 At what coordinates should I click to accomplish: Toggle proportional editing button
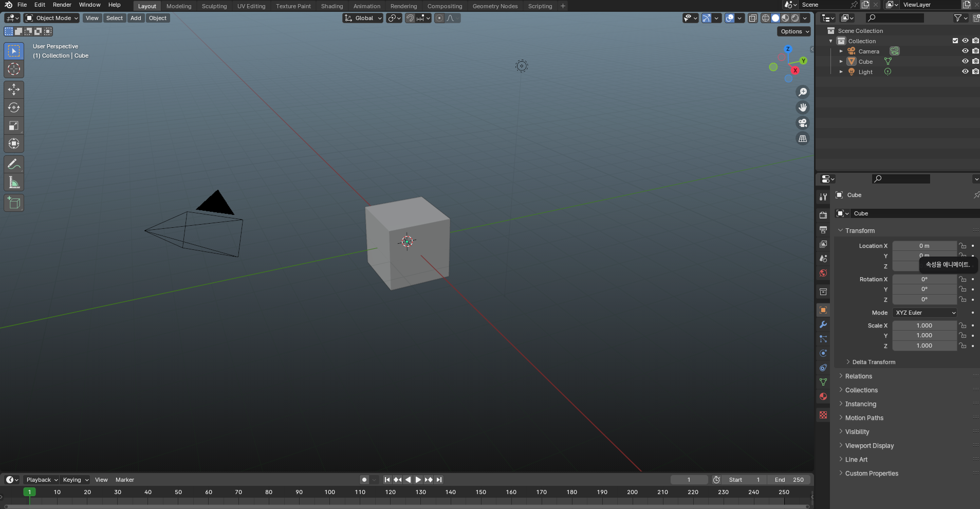(x=439, y=18)
